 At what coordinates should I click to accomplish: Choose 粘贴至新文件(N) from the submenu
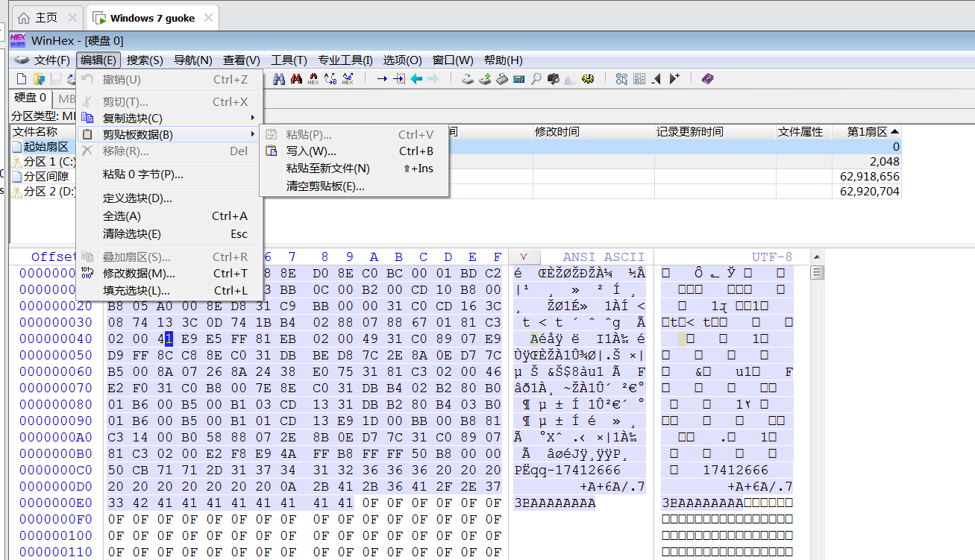[354, 169]
